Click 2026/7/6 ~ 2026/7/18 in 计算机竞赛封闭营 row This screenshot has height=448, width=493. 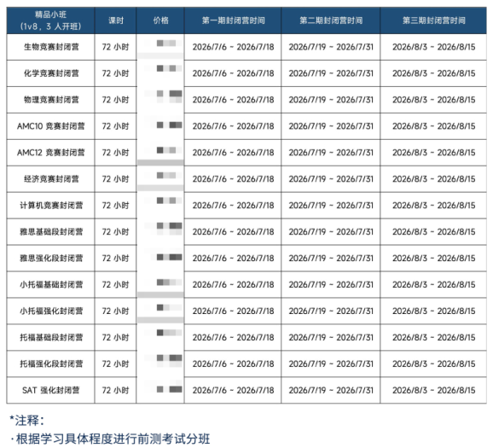point(233,206)
